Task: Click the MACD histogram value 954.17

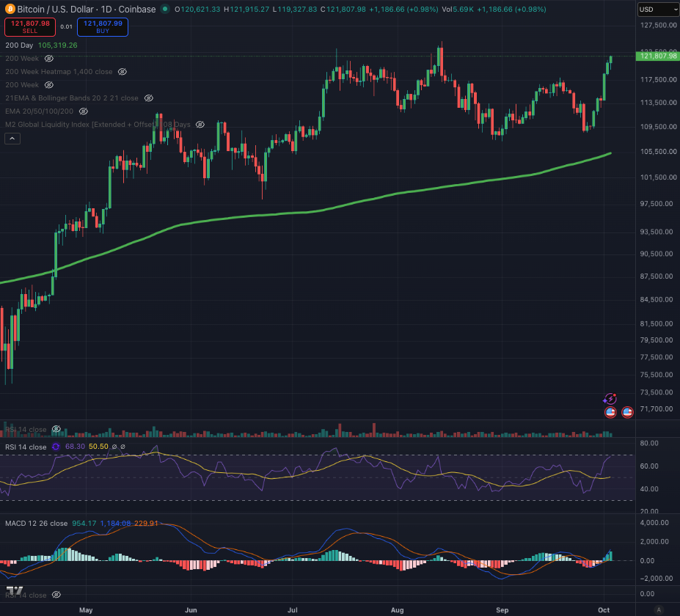Action: click(84, 523)
